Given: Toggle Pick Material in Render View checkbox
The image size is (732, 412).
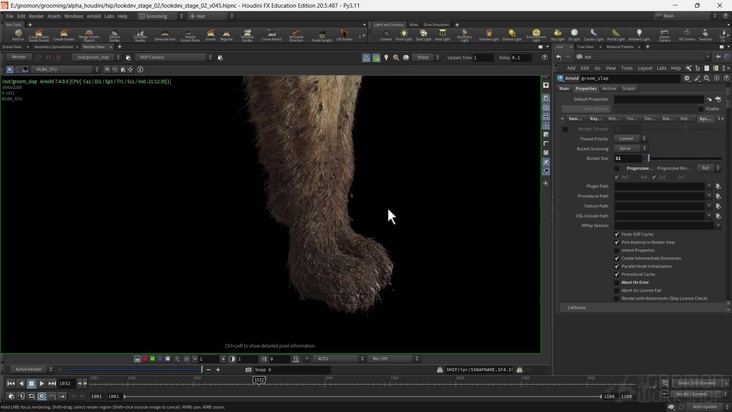Looking at the screenshot, I should point(617,242).
